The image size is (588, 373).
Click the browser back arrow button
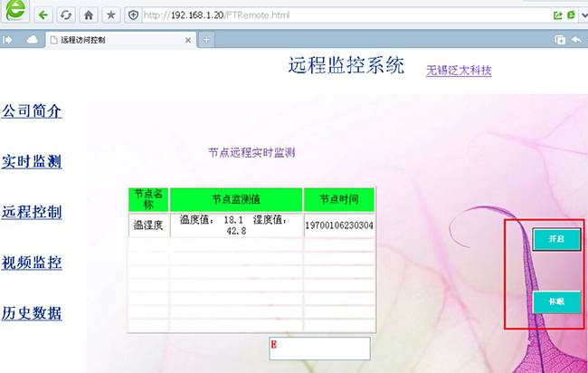[43, 15]
